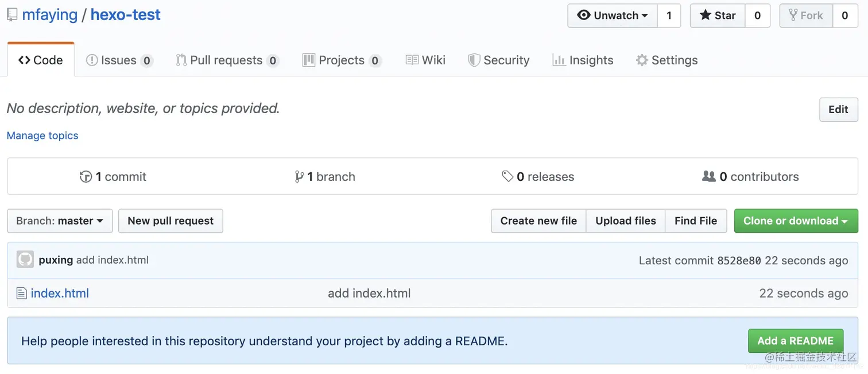Switch to the Issues tab
The image size is (868, 374).
(119, 60)
